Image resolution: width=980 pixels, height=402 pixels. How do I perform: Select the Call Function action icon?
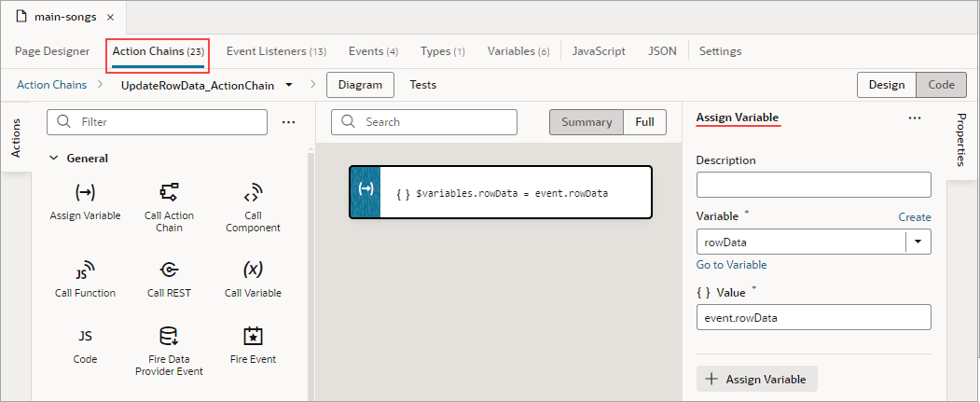[x=85, y=270]
